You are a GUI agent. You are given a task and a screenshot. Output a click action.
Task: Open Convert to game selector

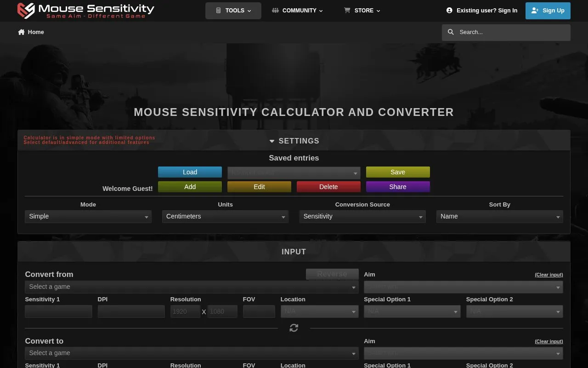(192, 353)
